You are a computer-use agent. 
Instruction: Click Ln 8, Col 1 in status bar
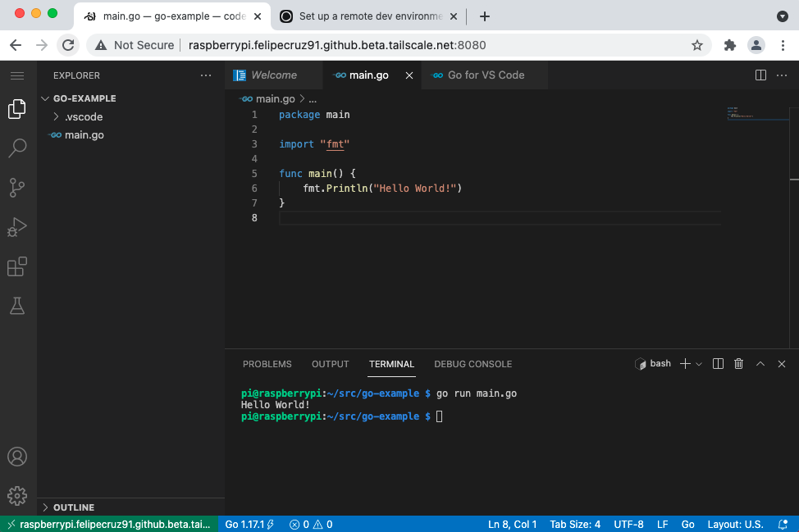click(x=512, y=525)
